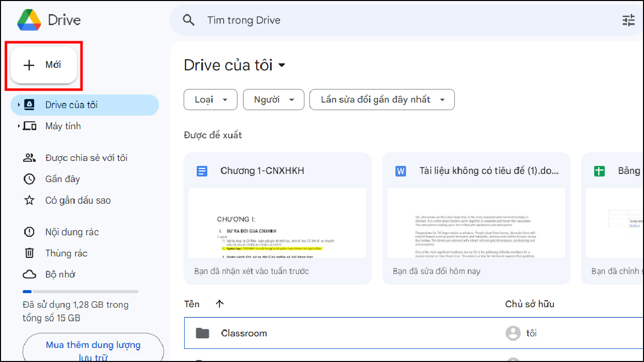Viewport: 644px width, 362px height.
Task: Click Bạn đã nhận xét vào tuần trước
Action: pyautogui.click(x=252, y=271)
